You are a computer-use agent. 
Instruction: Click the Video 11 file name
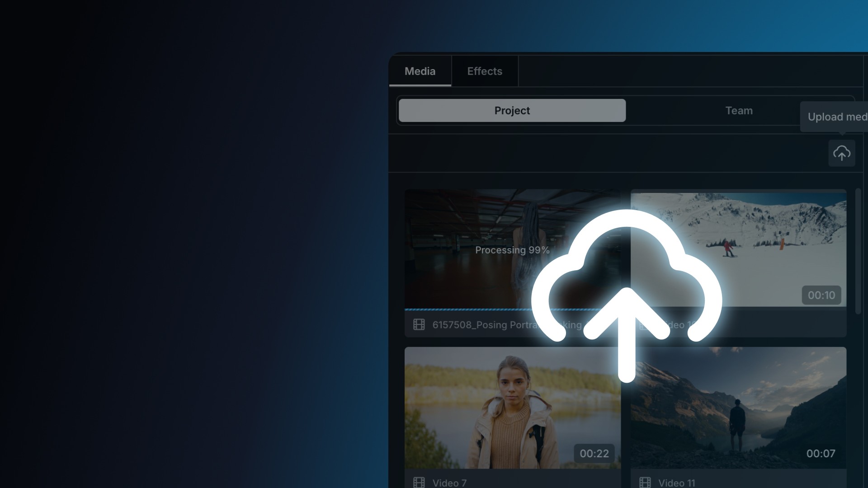676,482
